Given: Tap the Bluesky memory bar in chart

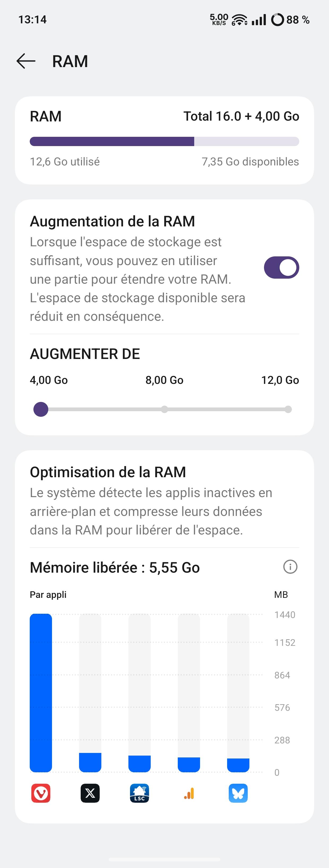Looking at the screenshot, I should (x=238, y=765).
